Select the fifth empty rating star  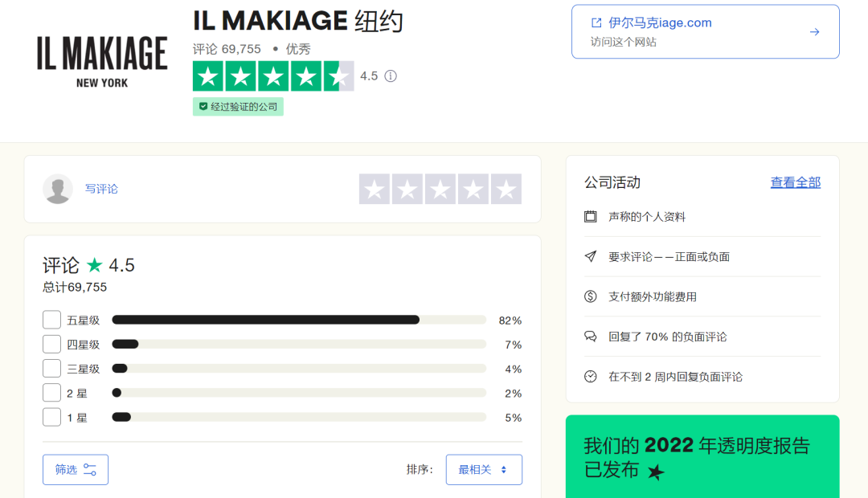(x=506, y=189)
